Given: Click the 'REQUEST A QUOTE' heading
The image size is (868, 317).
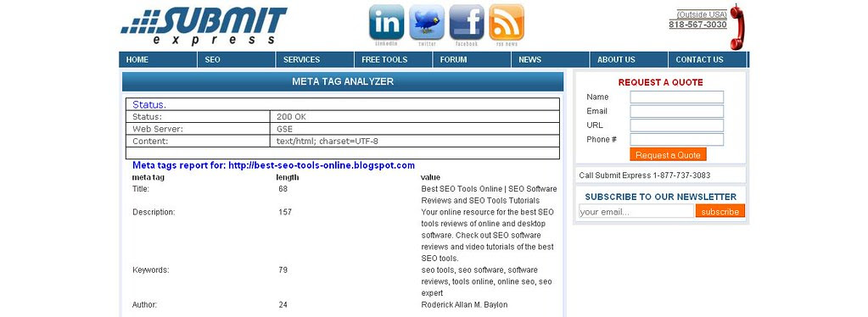Looking at the screenshot, I should pyautogui.click(x=660, y=82).
